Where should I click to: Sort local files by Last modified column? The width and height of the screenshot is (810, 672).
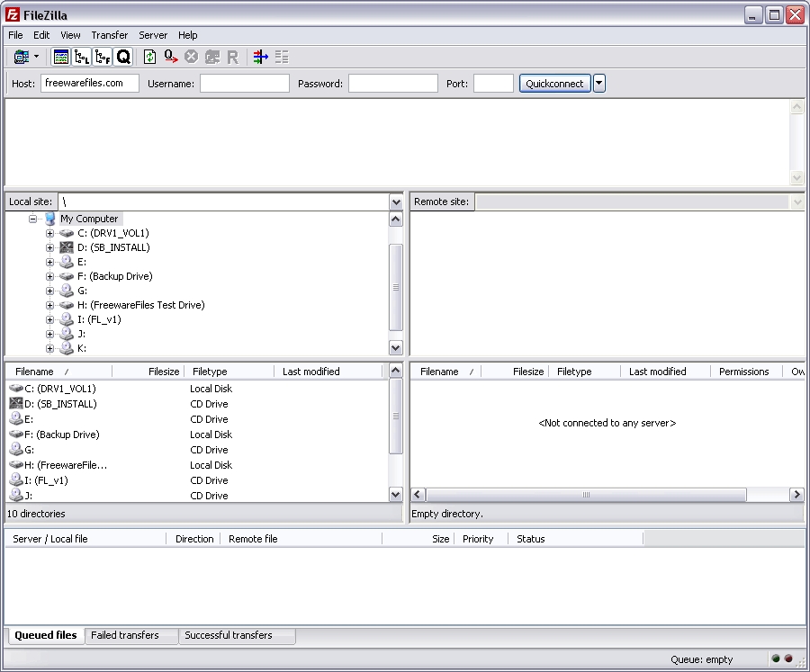[328, 372]
